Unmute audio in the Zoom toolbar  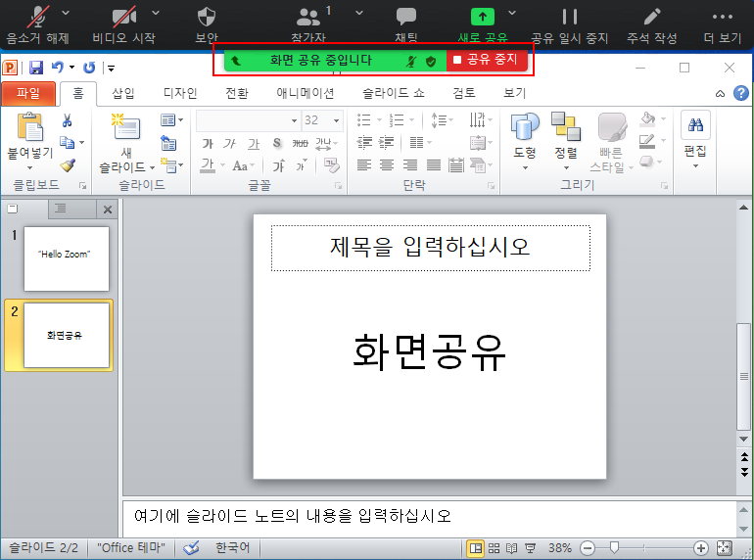[37, 25]
